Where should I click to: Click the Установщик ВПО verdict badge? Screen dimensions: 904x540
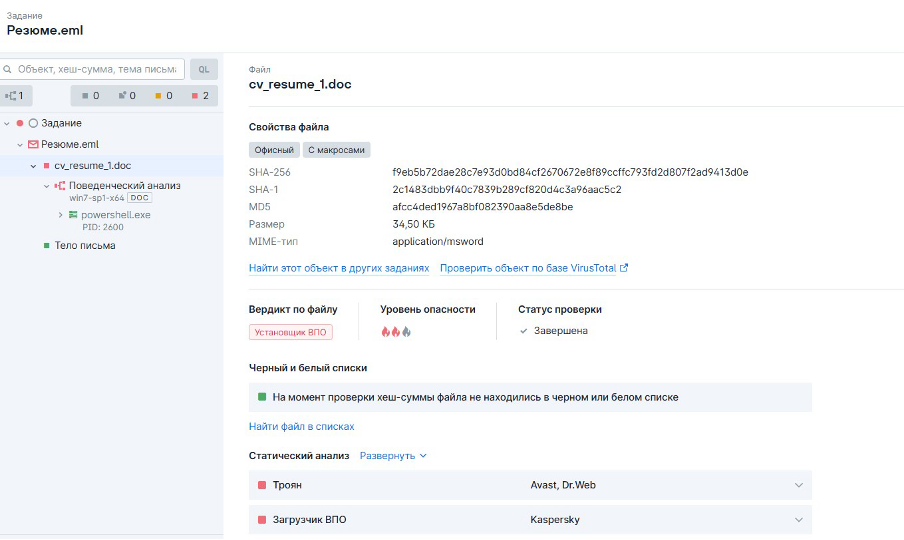291,333
